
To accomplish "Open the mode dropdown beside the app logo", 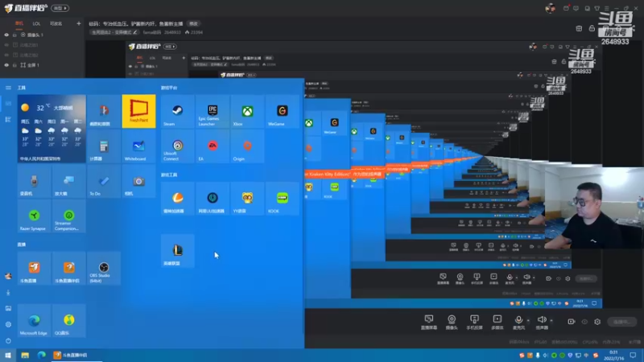I will tap(60, 8).
